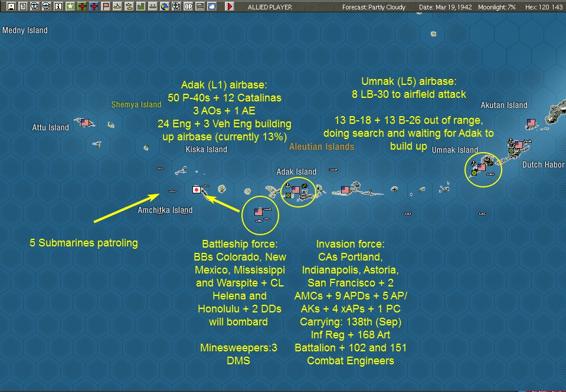
Task: Open the unit list document icon
Action: tap(22, 6)
